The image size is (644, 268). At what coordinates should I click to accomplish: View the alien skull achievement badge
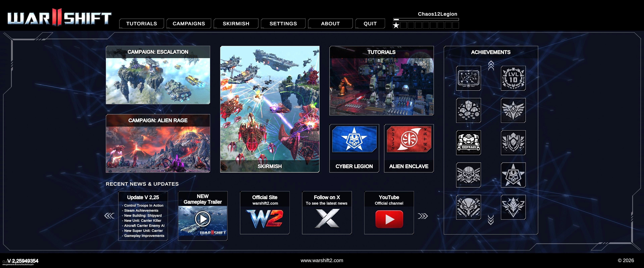tap(469, 207)
